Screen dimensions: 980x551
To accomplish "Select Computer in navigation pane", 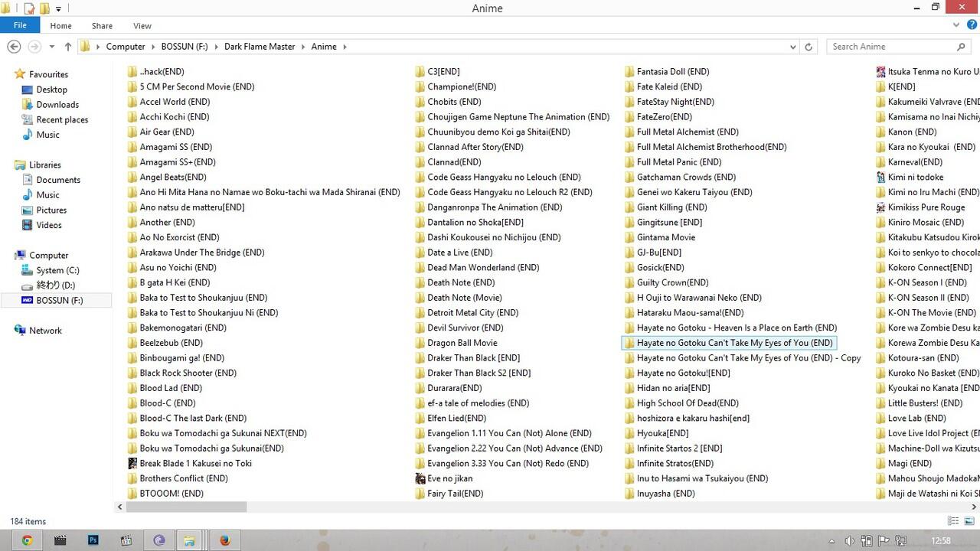I will pyautogui.click(x=48, y=256).
